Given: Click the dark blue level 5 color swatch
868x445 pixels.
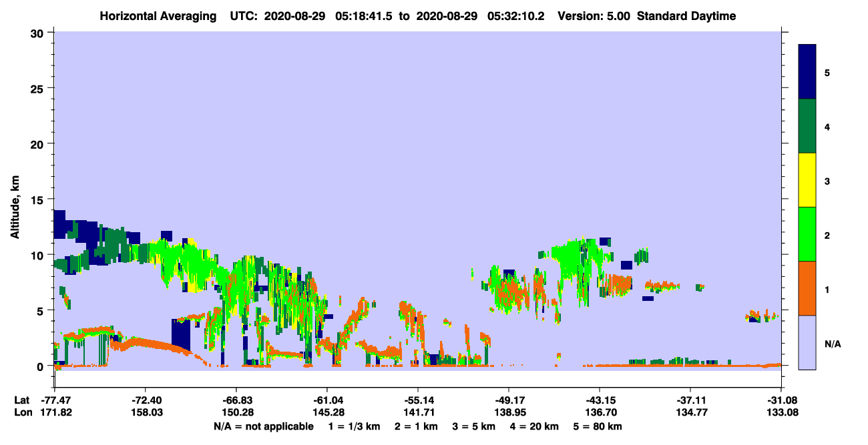Looking at the screenshot, I should tap(807, 72).
